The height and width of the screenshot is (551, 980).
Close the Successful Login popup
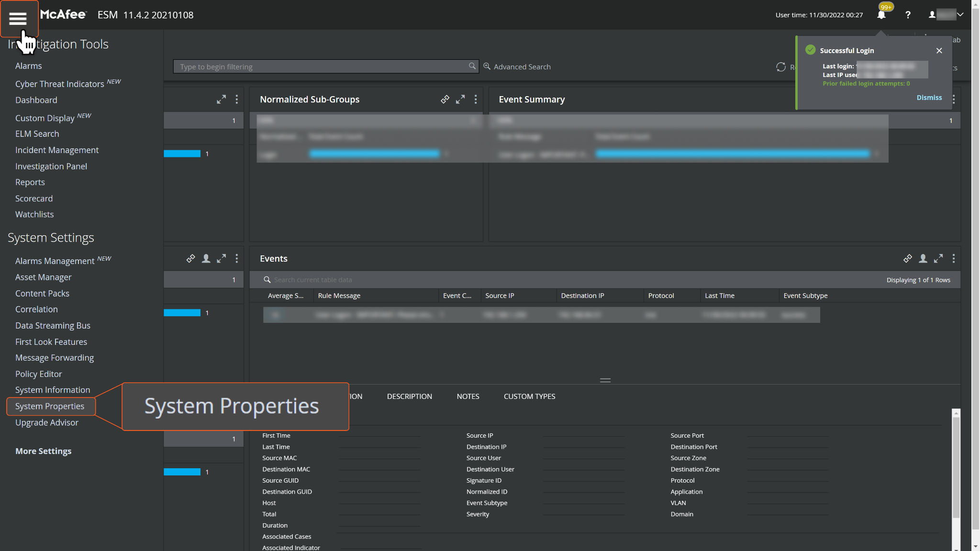[x=939, y=51]
